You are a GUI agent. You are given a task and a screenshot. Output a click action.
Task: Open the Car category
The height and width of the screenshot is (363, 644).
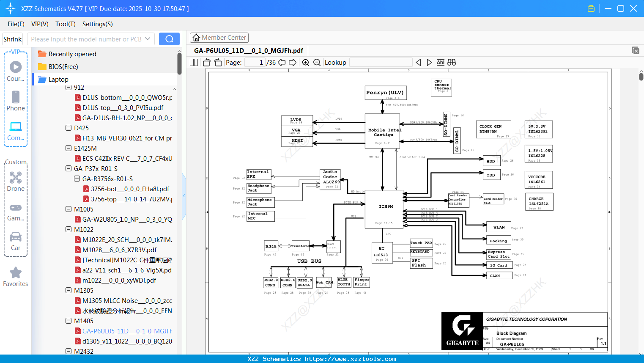click(16, 241)
